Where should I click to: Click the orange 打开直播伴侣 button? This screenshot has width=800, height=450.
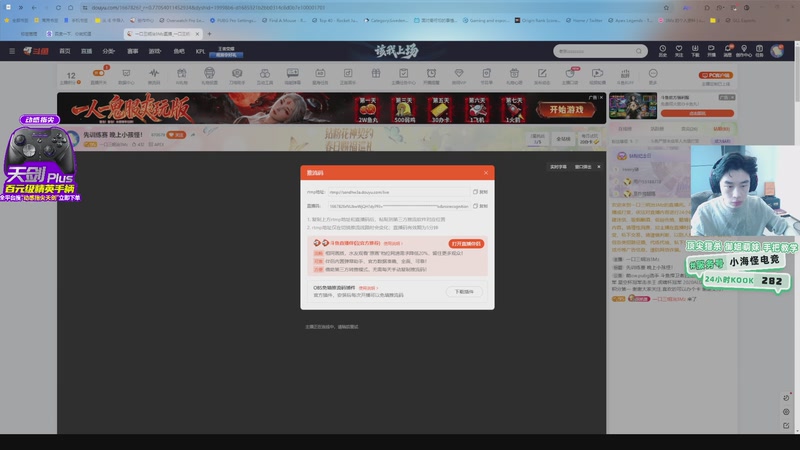(x=466, y=243)
